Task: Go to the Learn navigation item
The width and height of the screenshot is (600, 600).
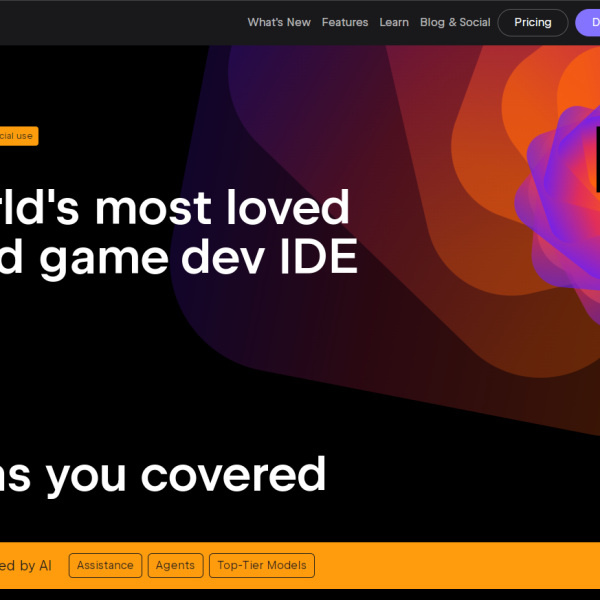Action: 394,23
